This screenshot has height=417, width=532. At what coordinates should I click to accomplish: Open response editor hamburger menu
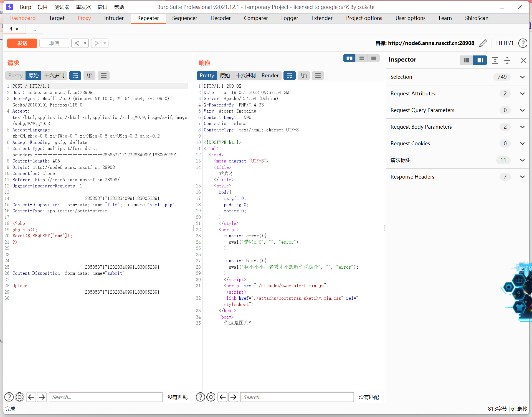(x=318, y=75)
